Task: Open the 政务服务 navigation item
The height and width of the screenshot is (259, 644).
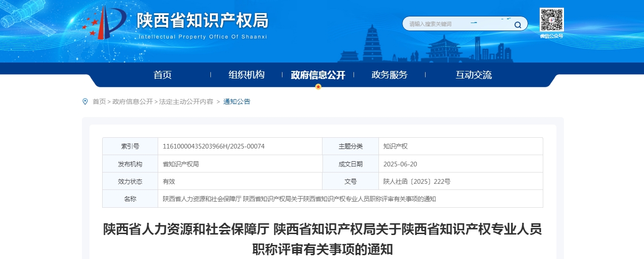Action: coord(389,75)
